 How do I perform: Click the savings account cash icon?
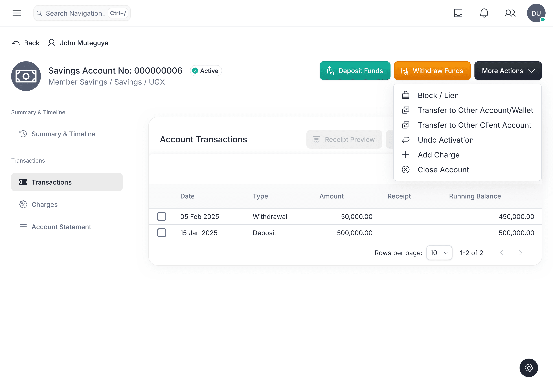coord(26,76)
